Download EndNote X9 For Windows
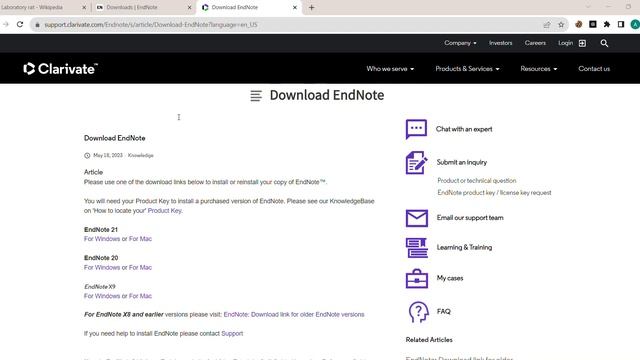 click(x=102, y=296)
